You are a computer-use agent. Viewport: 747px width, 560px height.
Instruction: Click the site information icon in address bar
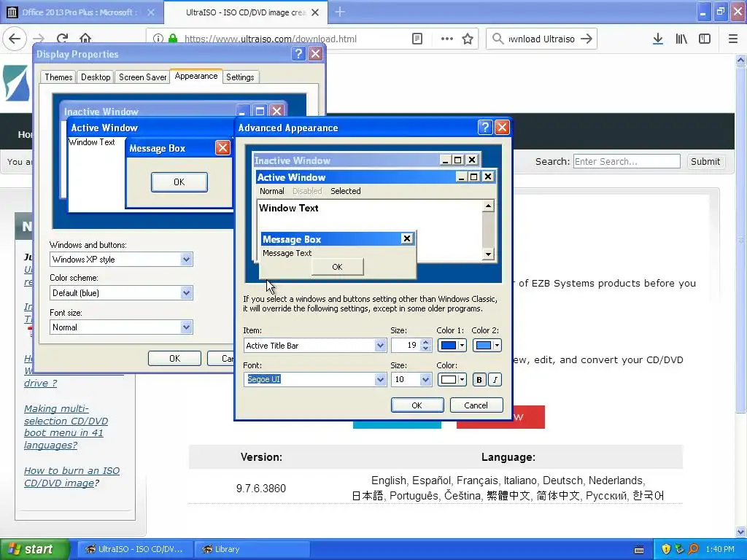coord(158,39)
